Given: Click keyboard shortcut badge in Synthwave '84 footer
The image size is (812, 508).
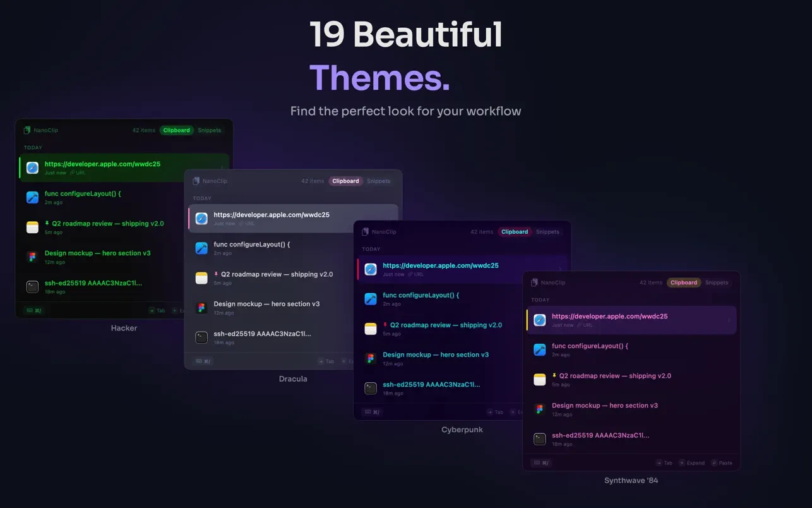Looking at the screenshot, I should (542, 463).
